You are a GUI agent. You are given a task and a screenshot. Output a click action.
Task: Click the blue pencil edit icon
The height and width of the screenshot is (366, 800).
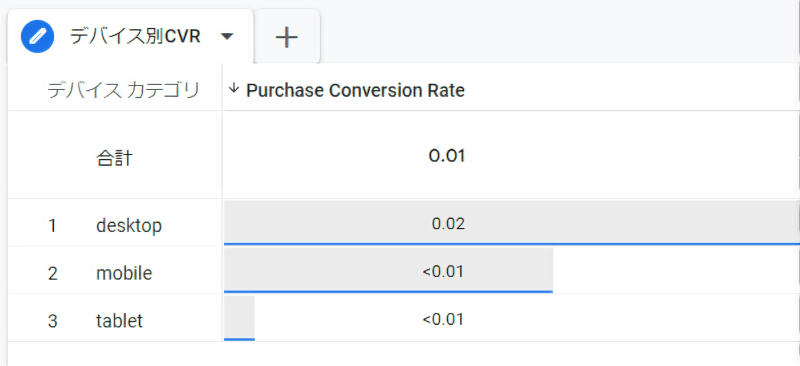click(37, 36)
